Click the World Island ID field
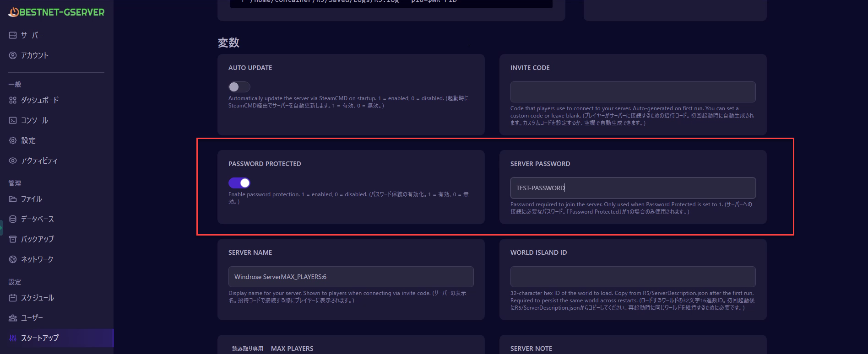The height and width of the screenshot is (354, 868). point(633,277)
